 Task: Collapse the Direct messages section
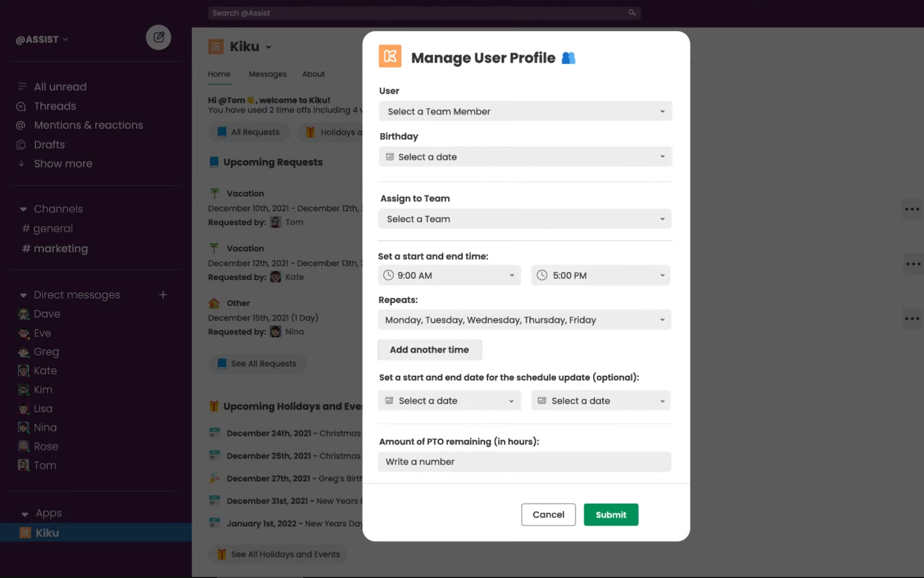pyautogui.click(x=23, y=295)
